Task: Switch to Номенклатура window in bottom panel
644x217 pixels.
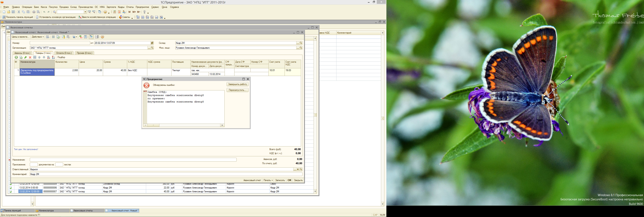Action: tap(52, 211)
